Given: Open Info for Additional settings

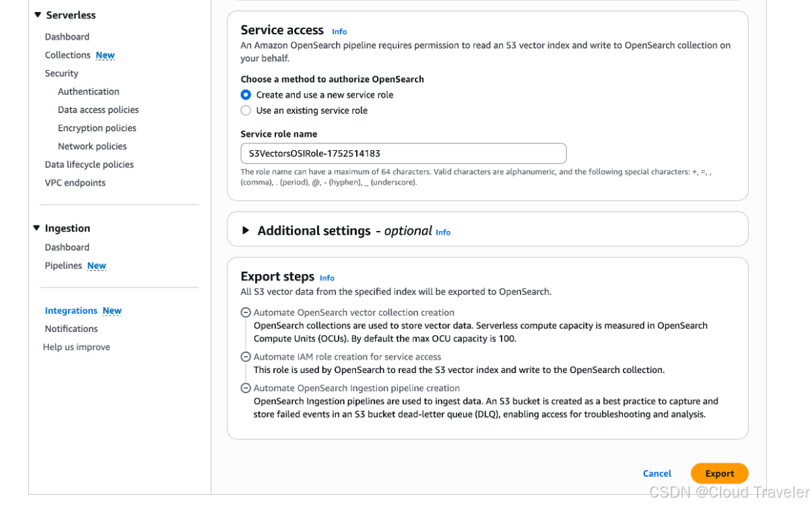Looking at the screenshot, I should [x=443, y=232].
